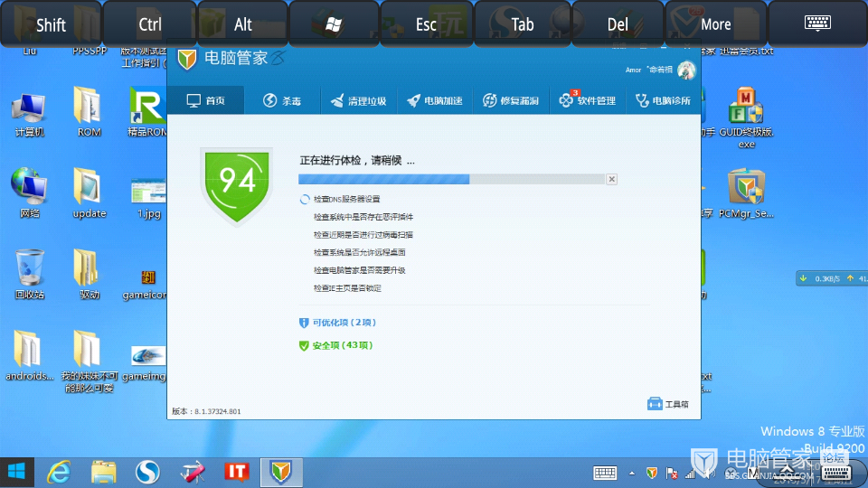Open the More keys overlay menu
The width and height of the screenshot is (868, 488).
coord(716,24)
